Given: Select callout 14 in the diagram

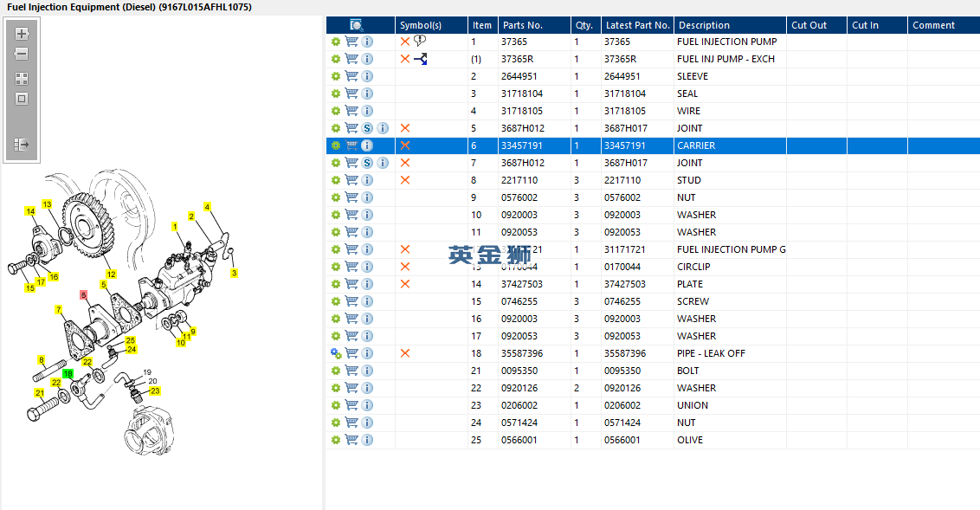Looking at the screenshot, I should click(30, 211).
